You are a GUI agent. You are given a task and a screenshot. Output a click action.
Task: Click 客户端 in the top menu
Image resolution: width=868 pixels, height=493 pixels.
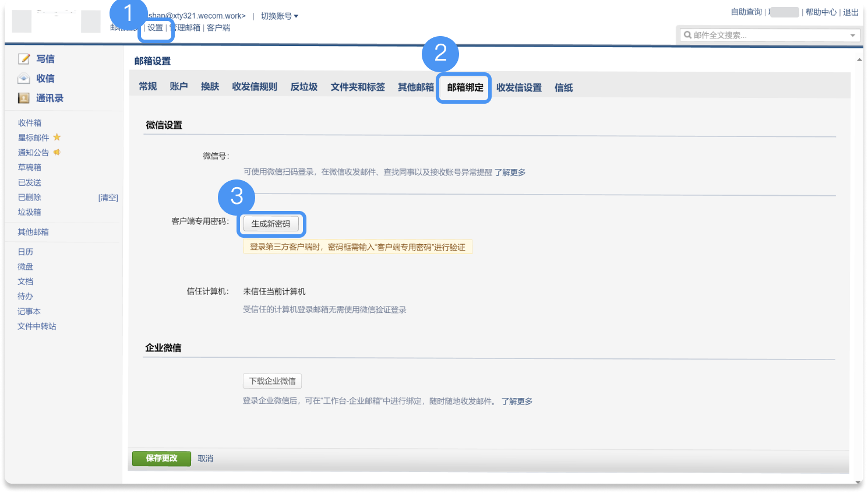pyautogui.click(x=219, y=27)
